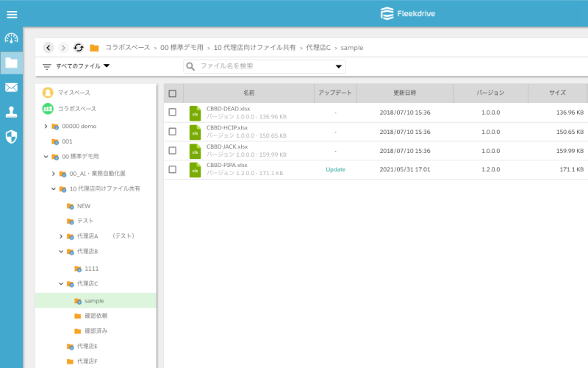Click the 1.2.0.0 version cell

pos(490,169)
